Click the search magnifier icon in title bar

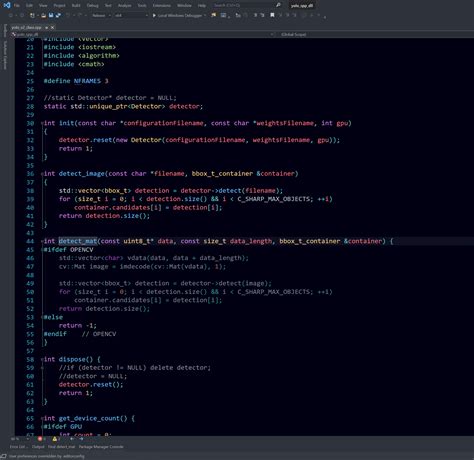coord(278,5)
